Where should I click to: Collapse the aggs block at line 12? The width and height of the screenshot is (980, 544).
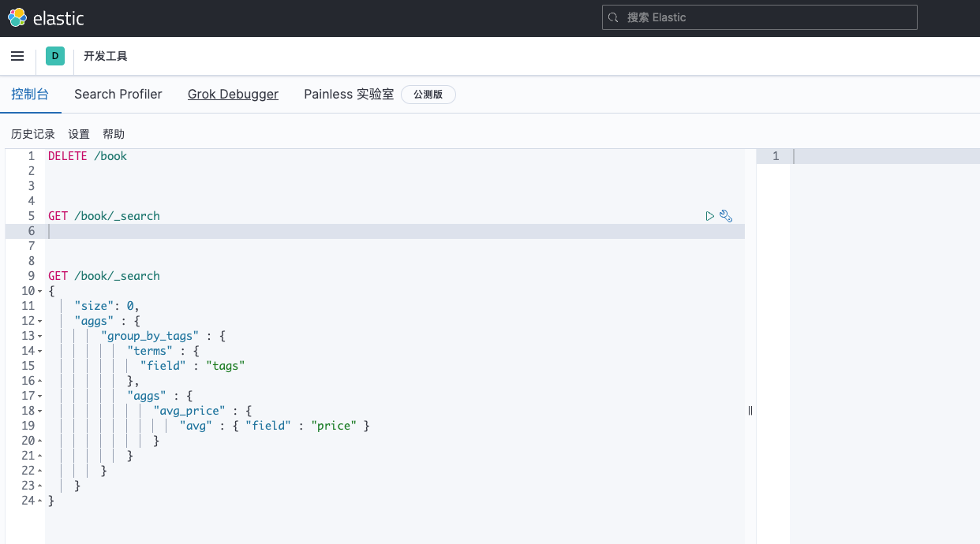pos(40,322)
